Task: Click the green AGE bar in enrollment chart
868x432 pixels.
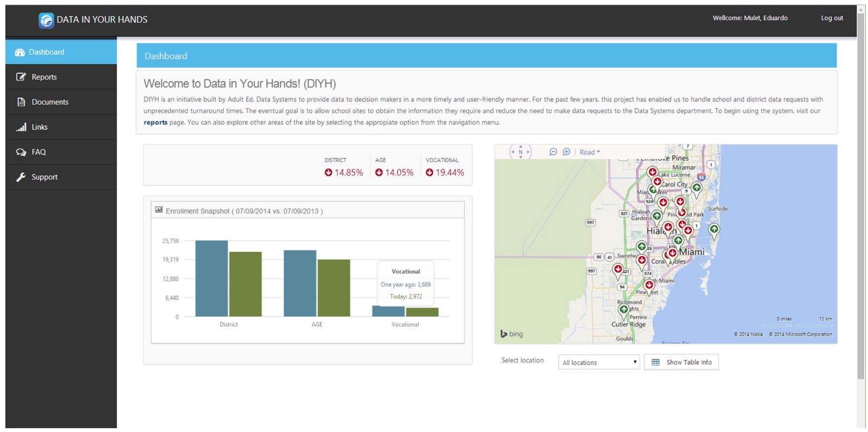Action: tap(334, 288)
